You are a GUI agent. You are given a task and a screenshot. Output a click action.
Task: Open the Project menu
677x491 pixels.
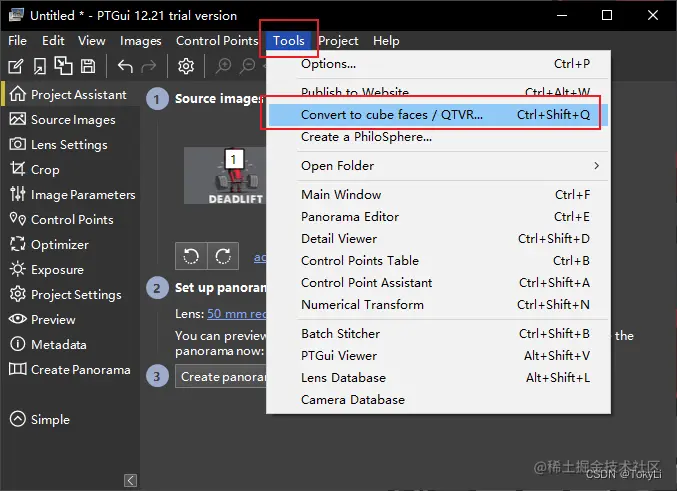338,41
